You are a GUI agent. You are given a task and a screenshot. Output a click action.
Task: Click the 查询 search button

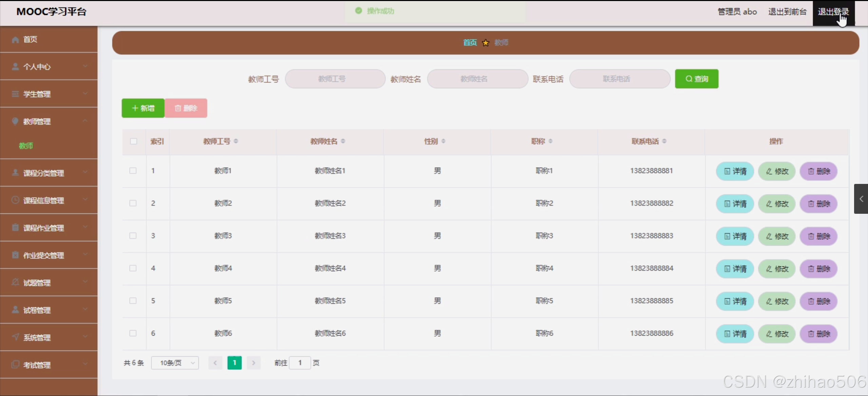696,79
